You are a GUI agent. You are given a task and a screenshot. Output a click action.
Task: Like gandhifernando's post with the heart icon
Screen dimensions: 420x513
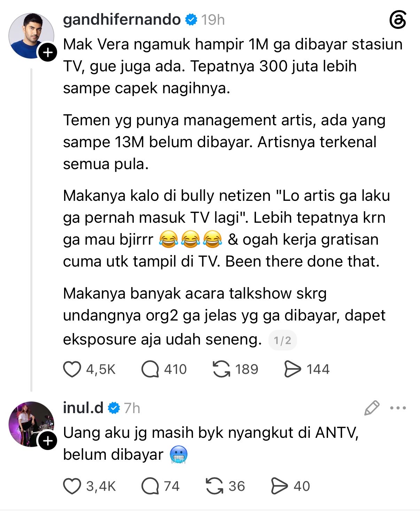pos(72,369)
